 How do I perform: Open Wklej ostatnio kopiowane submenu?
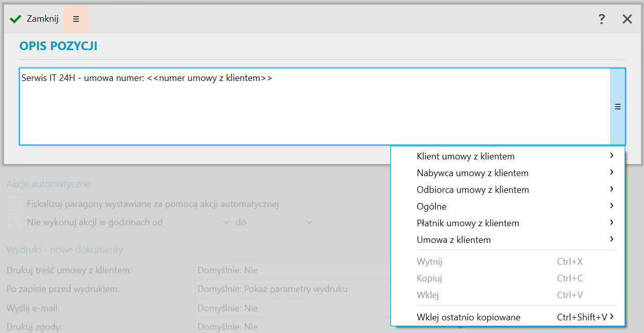(x=612, y=317)
